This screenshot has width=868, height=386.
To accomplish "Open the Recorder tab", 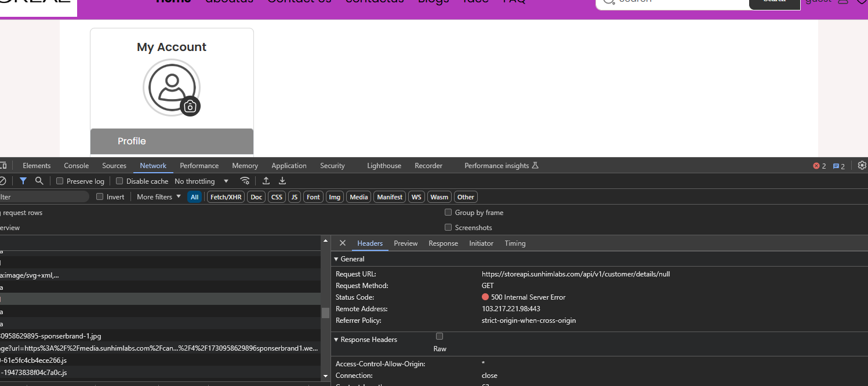I will (x=428, y=166).
